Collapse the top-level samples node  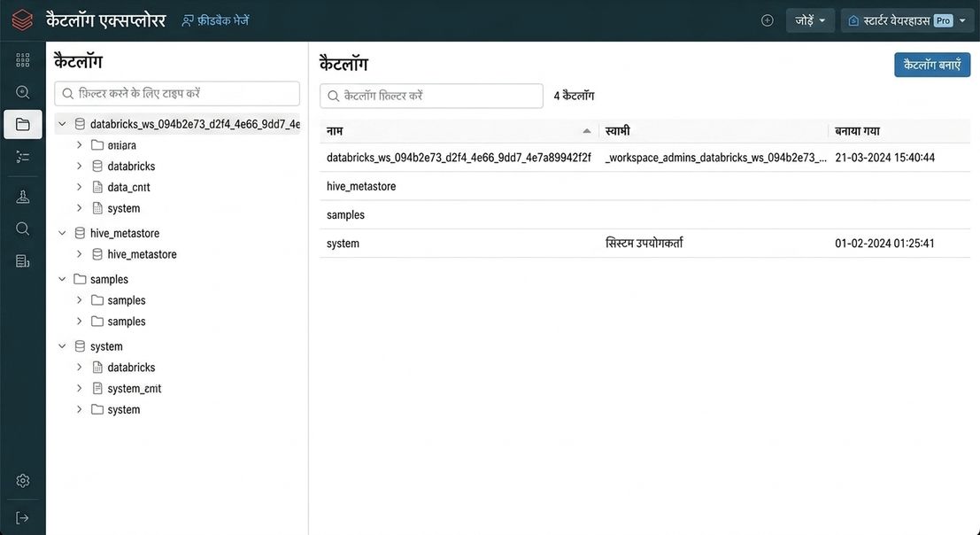(x=62, y=279)
